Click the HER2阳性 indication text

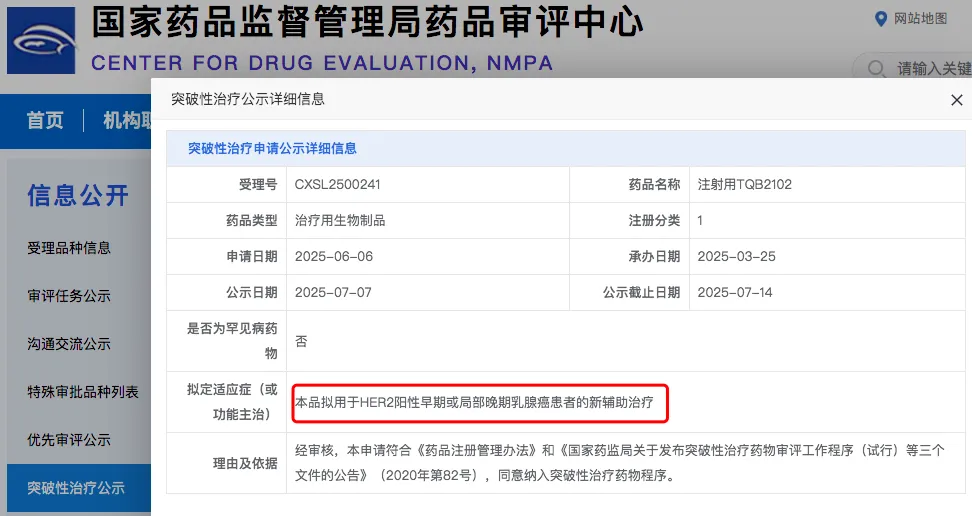tap(474, 403)
